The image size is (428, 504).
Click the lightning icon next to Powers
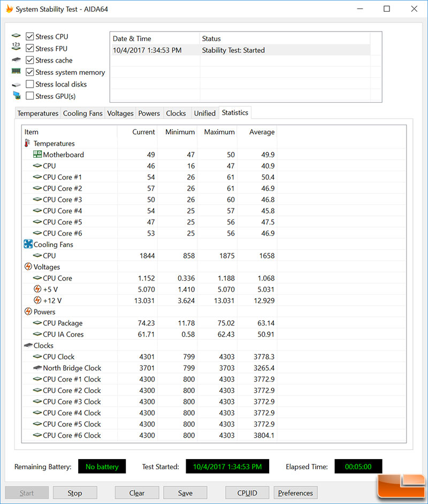click(28, 312)
